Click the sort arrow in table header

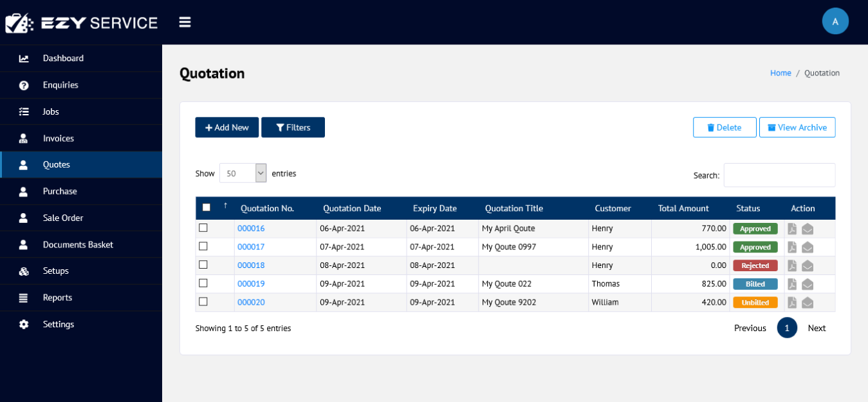pyautogui.click(x=225, y=206)
